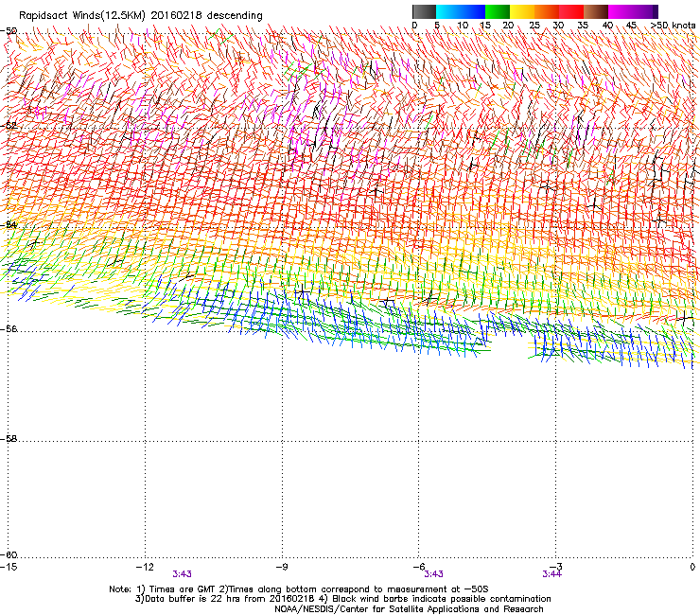Click the -15 longitude axis label

point(9,567)
